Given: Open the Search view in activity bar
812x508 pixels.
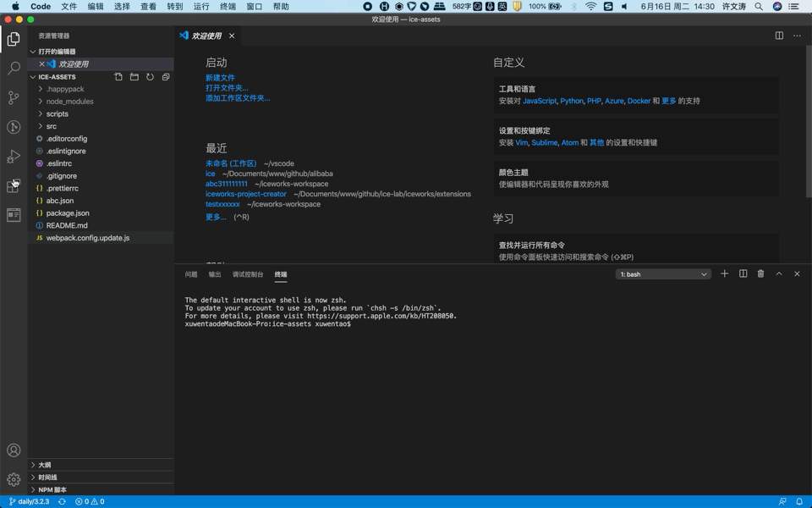Looking at the screenshot, I should click(x=14, y=68).
